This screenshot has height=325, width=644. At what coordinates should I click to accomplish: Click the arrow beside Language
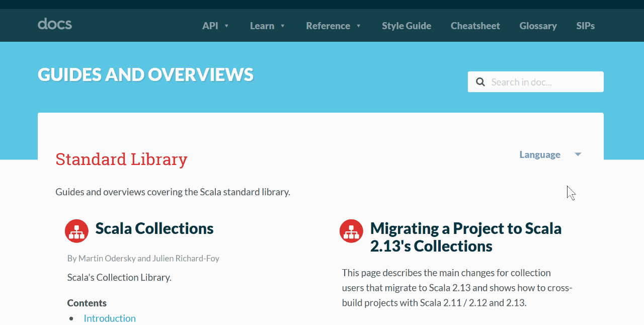pos(578,154)
